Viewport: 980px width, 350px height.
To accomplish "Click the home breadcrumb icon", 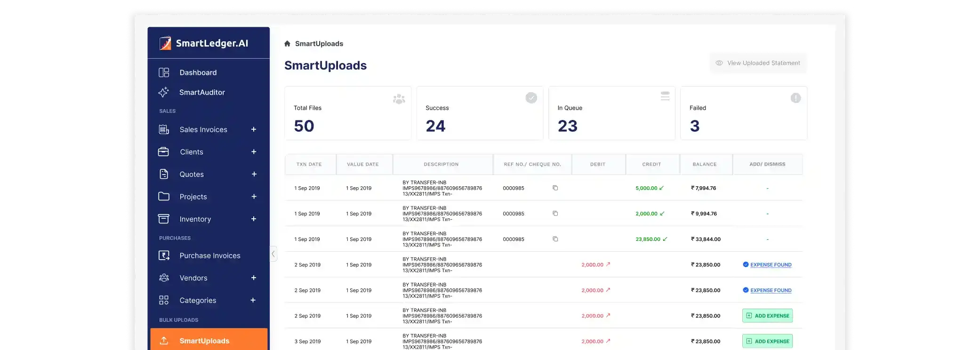I will coord(287,44).
